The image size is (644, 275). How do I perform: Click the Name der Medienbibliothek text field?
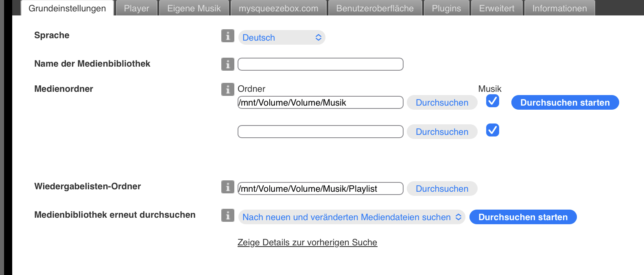(x=321, y=64)
